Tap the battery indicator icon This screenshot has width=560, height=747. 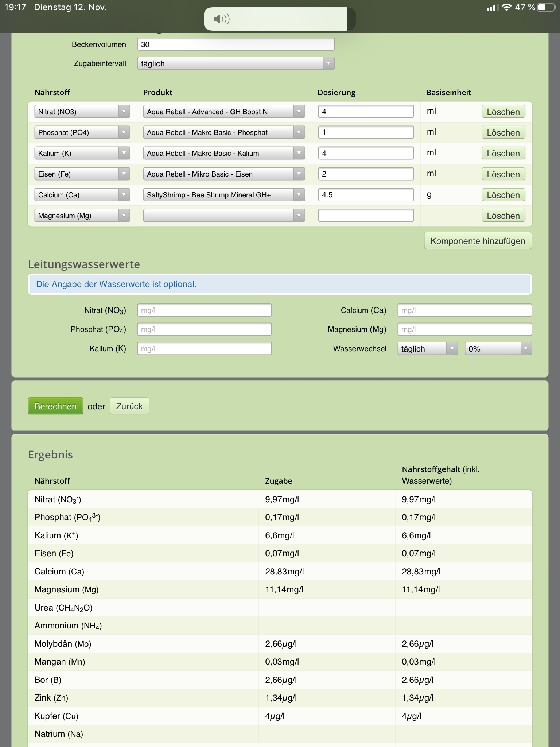point(547,7)
